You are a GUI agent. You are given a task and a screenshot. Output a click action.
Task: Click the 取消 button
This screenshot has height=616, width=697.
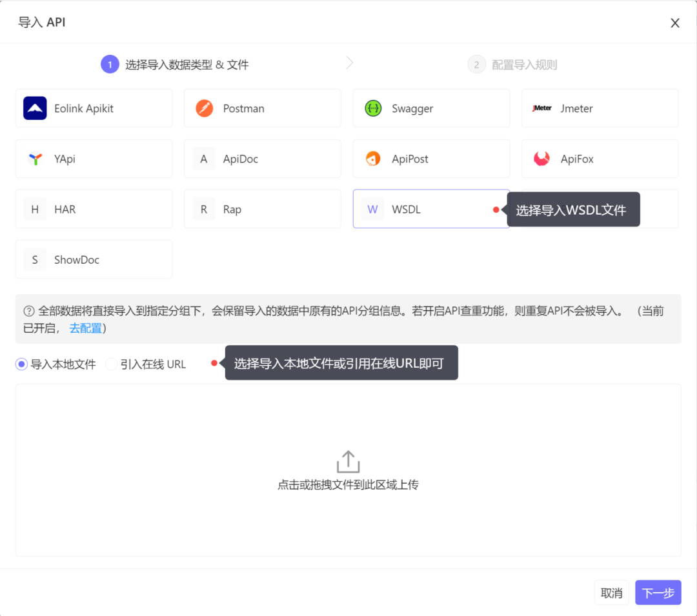pyautogui.click(x=611, y=593)
